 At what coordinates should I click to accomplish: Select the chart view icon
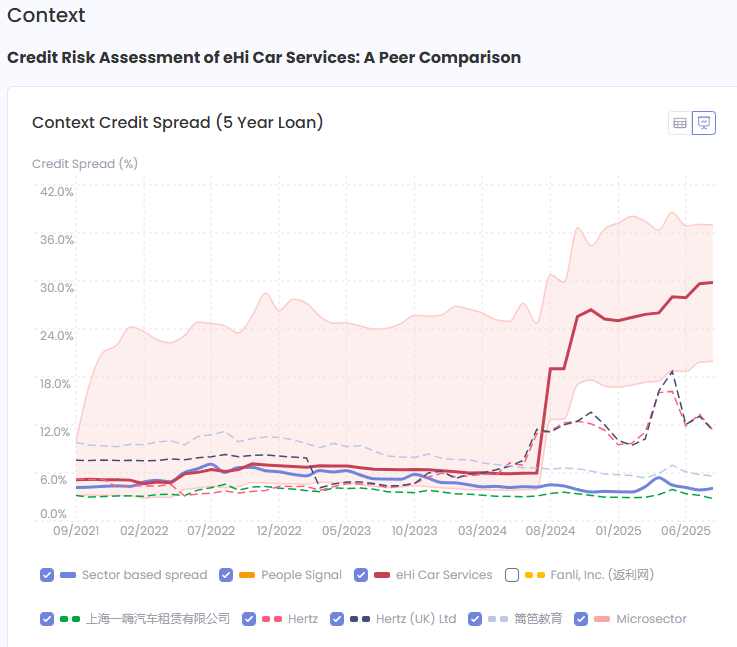click(x=704, y=123)
